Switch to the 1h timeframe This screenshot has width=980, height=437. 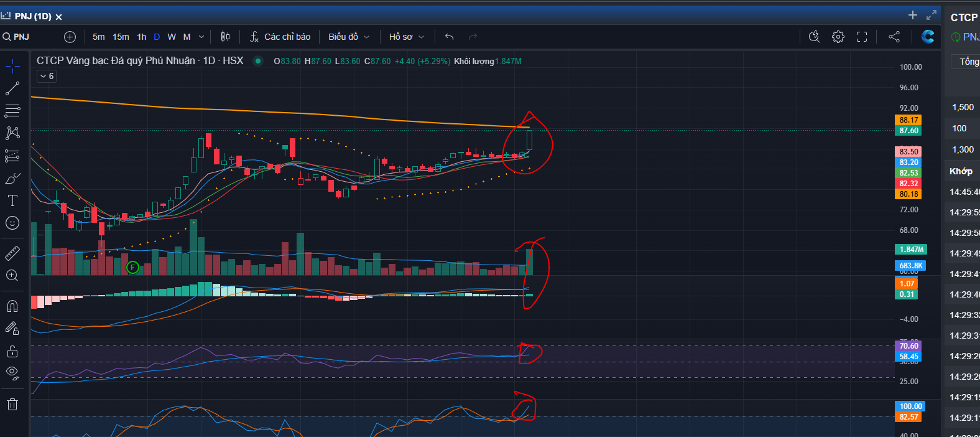(142, 37)
